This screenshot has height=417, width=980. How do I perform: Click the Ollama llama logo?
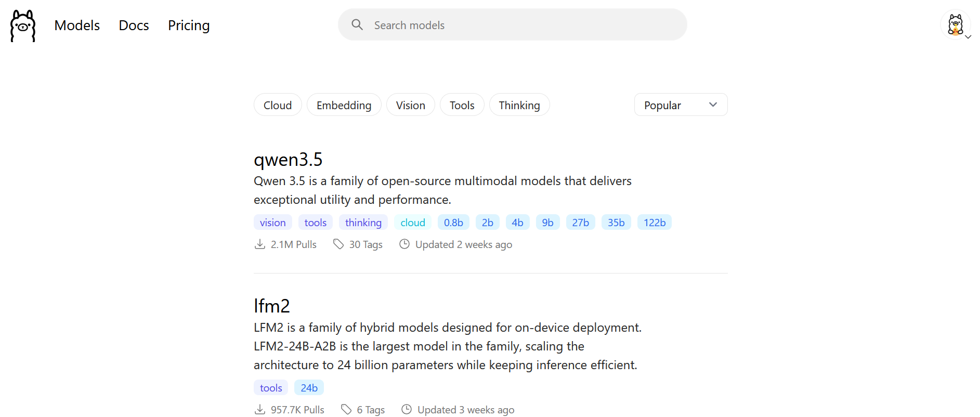coord(23,25)
